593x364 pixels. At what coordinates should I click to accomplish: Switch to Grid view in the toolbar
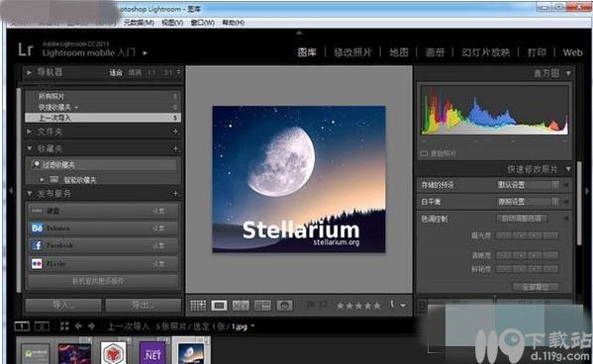coord(198,305)
